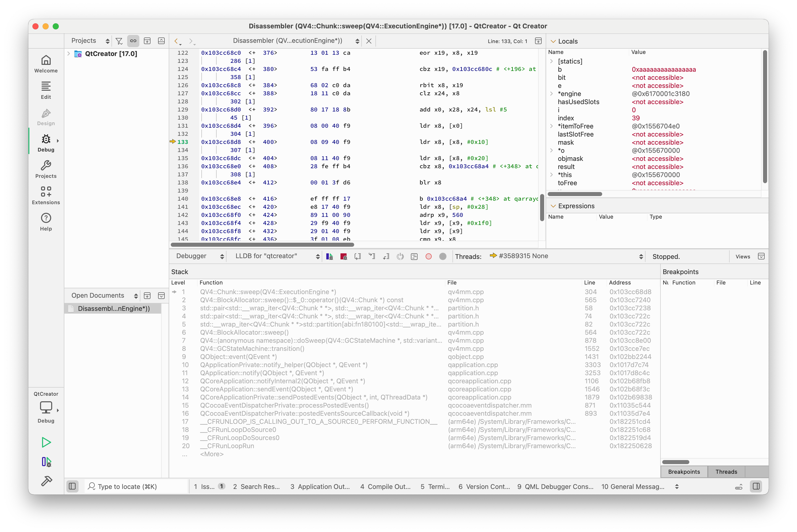Toggle the progress details icon in status bar
The height and width of the screenshot is (532, 797).
[x=739, y=487]
